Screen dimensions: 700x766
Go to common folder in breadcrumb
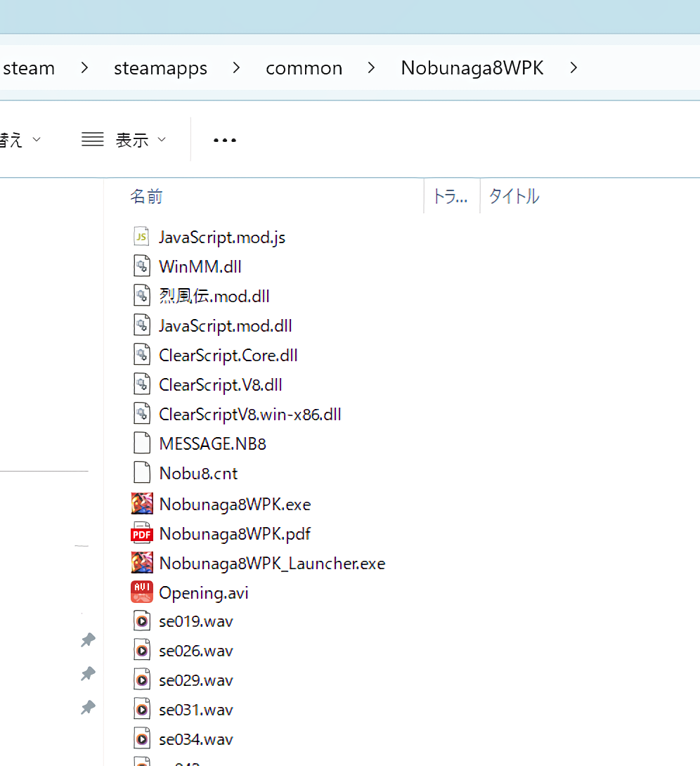coord(304,68)
